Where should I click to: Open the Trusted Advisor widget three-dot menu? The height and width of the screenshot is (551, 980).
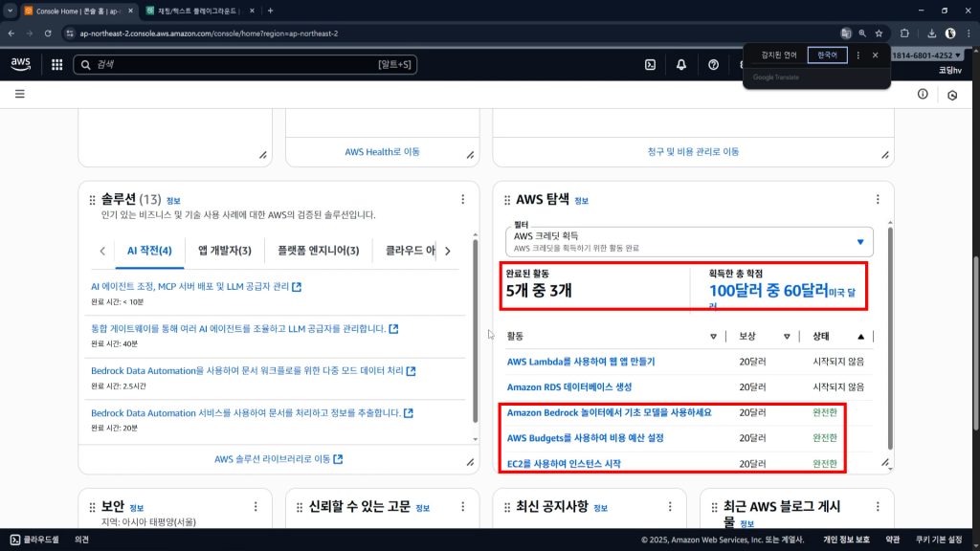click(x=462, y=506)
